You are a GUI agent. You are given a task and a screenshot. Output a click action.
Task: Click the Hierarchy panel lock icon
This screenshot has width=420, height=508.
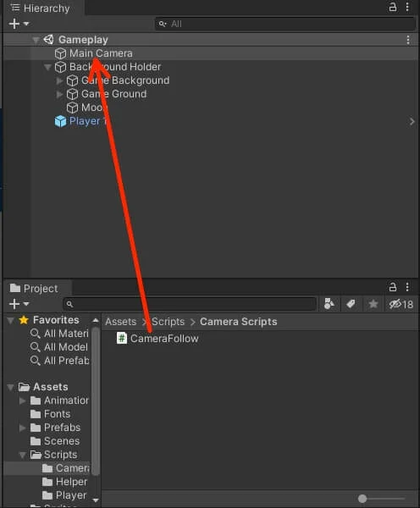(x=392, y=7)
